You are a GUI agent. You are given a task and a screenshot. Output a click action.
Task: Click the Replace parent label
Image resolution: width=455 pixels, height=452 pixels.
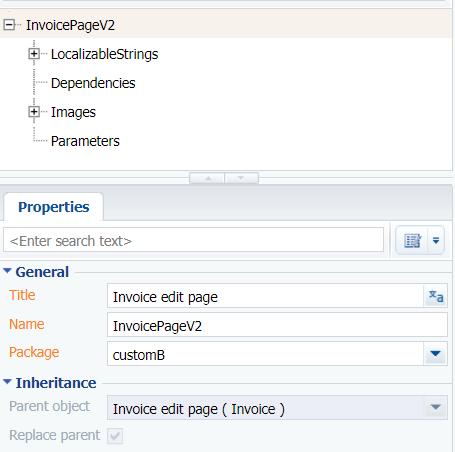[54, 435]
